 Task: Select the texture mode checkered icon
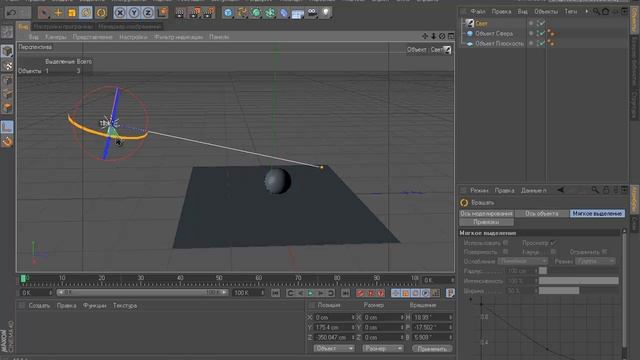pos(7,66)
